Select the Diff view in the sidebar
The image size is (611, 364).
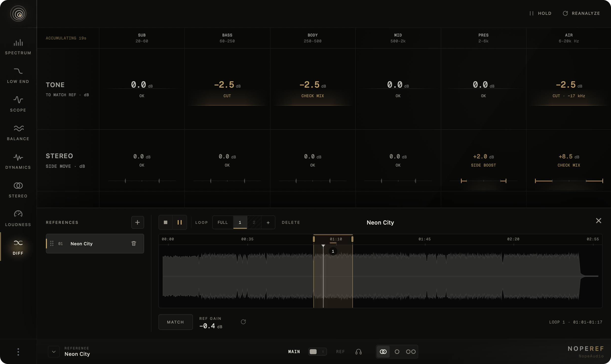18,247
